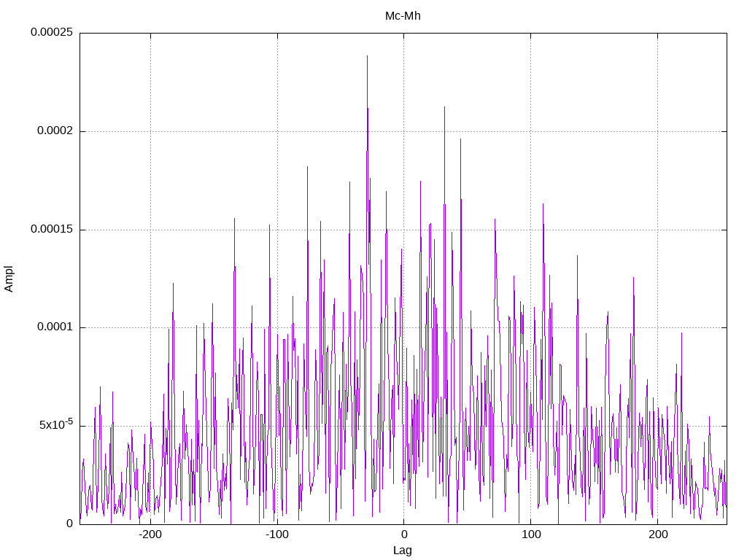Click the x-axis label 'Lag'
The height and width of the screenshot is (560, 747).
(x=402, y=551)
